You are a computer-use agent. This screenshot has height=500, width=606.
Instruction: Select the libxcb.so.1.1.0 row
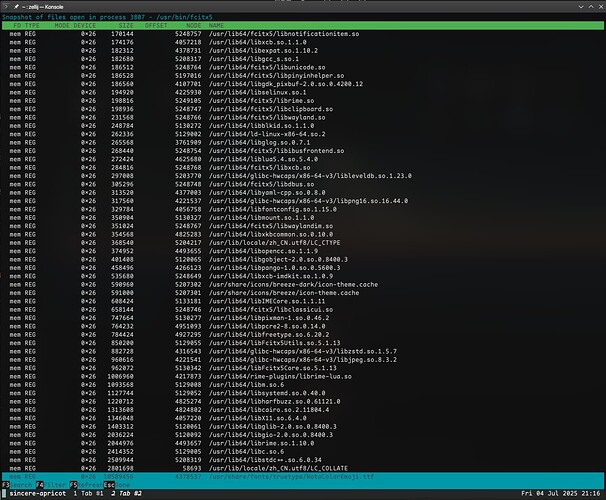click(x=303, y=42)
